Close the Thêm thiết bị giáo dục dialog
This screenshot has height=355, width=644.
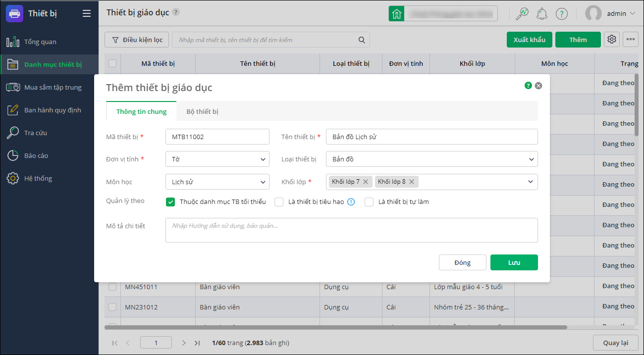(x=538, y=86)
